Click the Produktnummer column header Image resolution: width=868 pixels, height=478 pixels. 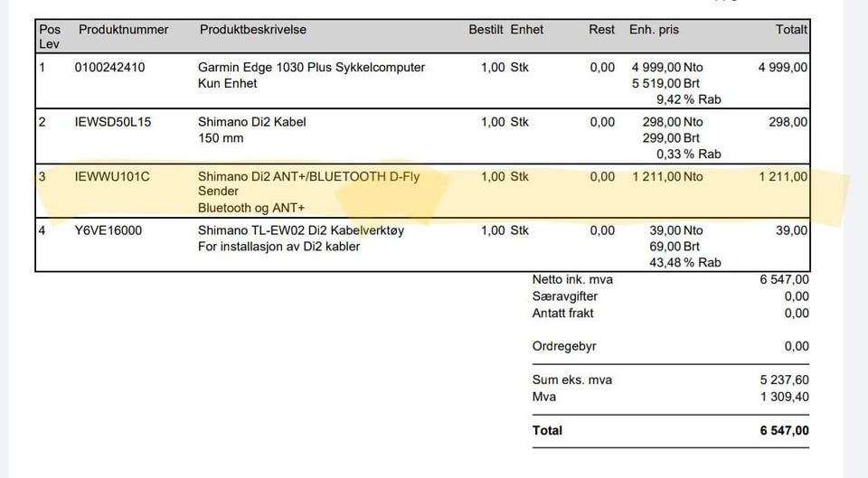[x=123, y=30]
